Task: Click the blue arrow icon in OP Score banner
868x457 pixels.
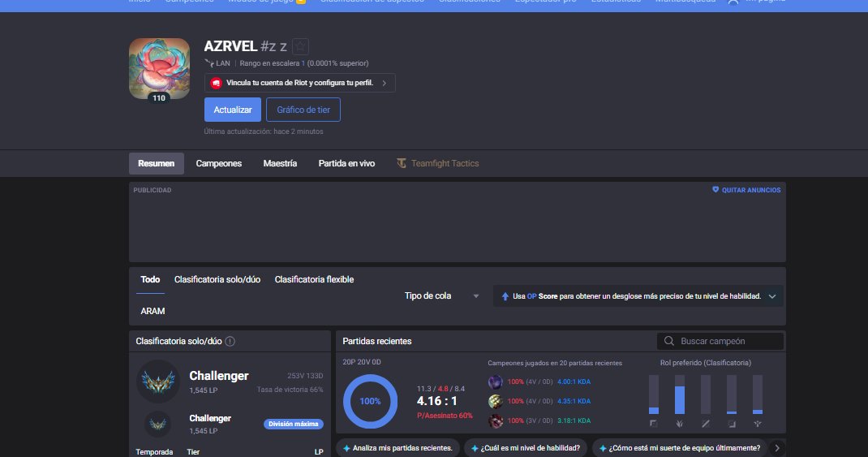Action: pos(505,296)
